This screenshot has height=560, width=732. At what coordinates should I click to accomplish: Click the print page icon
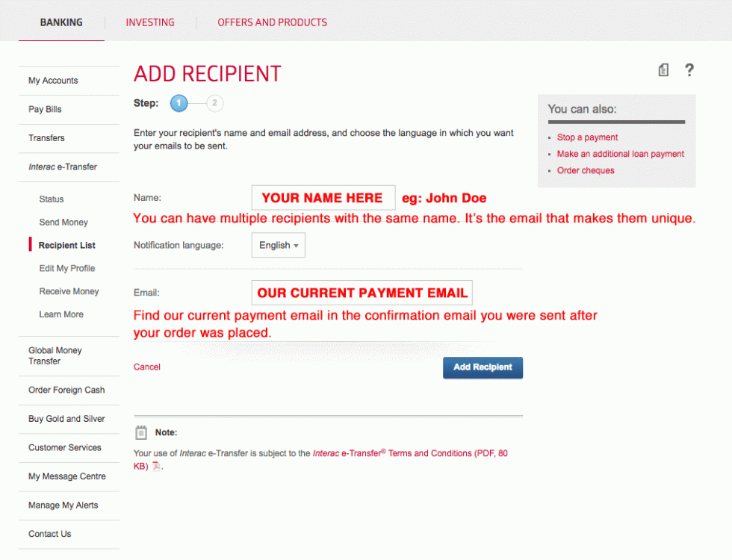coord(663,70)
